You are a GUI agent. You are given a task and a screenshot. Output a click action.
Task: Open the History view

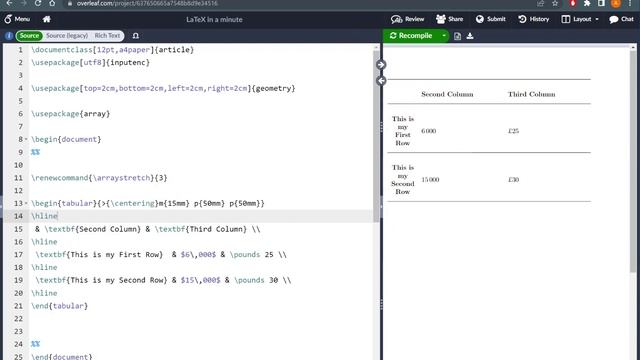pyautogui.click(x=533, y=19)
